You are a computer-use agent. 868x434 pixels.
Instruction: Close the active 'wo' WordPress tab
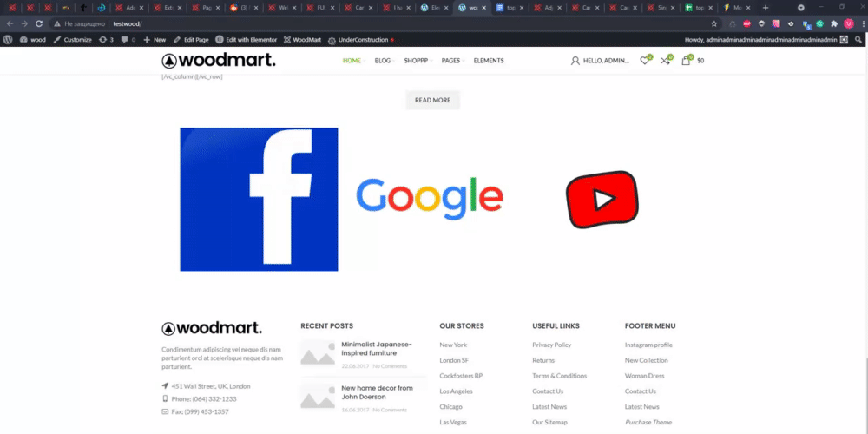484,9
